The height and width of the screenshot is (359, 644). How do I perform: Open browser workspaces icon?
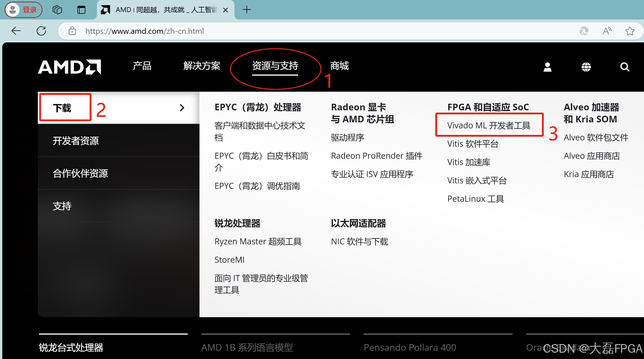point(57,10)
